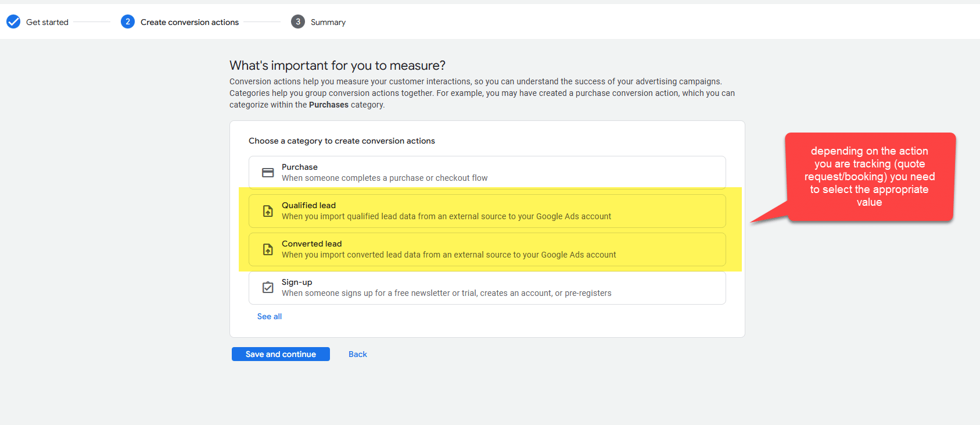Click the step 3 number circle
This screenshot has width=980, height=425.
(x=298, y=22)
